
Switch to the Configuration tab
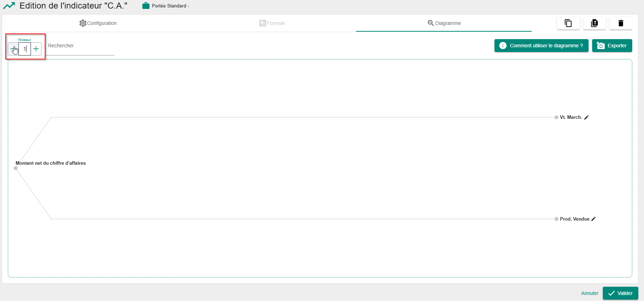coord(98,23)
